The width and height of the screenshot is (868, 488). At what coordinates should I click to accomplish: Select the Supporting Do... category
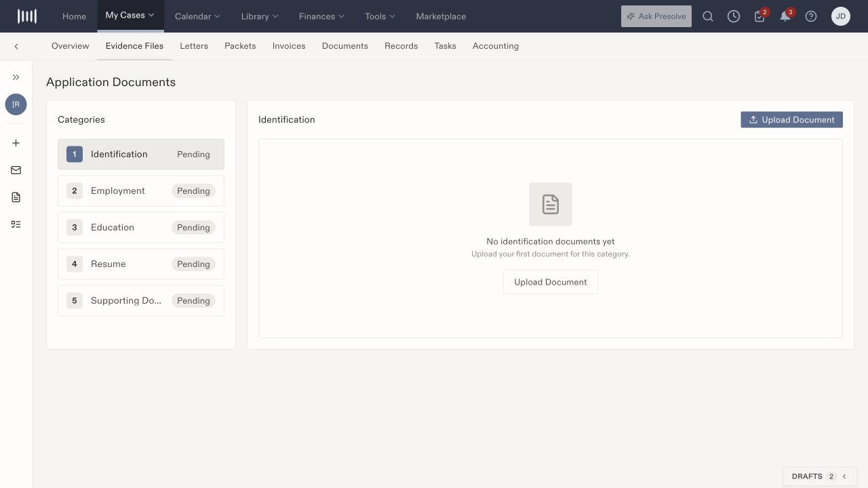[141, 300]
